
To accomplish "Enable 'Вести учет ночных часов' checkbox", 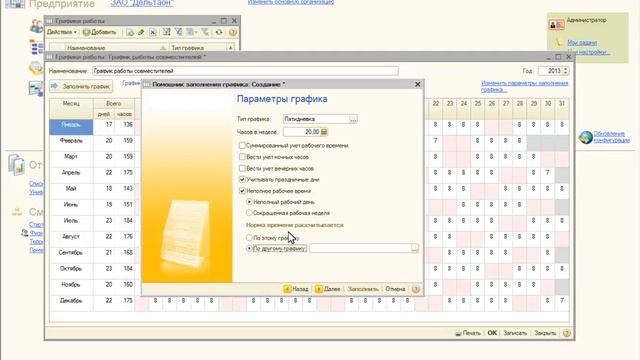I will (242, 157).
